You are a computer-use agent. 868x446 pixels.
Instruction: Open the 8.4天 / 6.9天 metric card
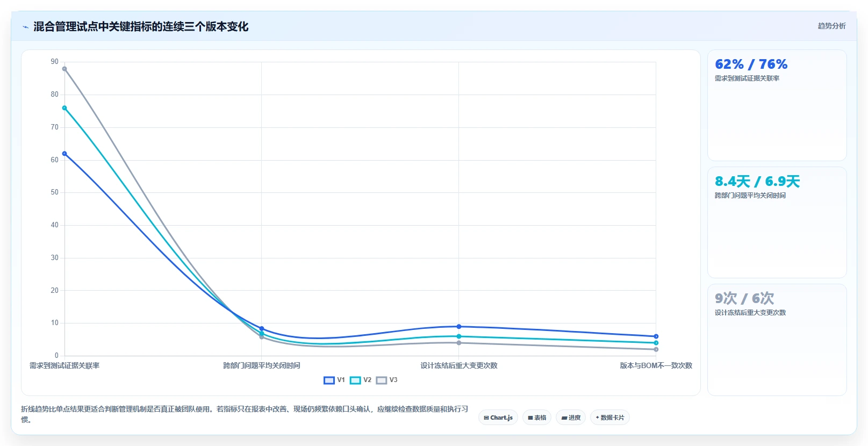coord(777,222)
